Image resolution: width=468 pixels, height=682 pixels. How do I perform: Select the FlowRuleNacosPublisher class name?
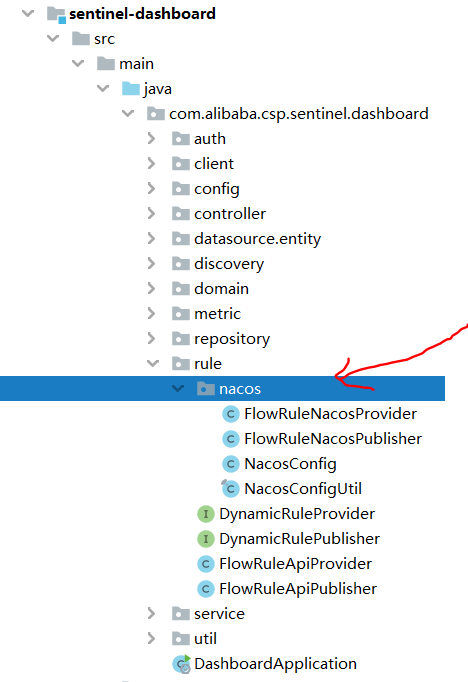tap(333, 439)
